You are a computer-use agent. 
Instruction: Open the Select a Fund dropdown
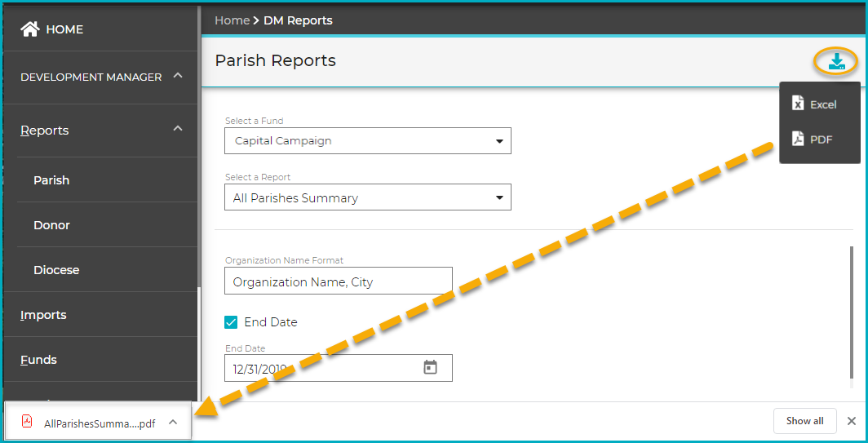[x=368, y=140]
